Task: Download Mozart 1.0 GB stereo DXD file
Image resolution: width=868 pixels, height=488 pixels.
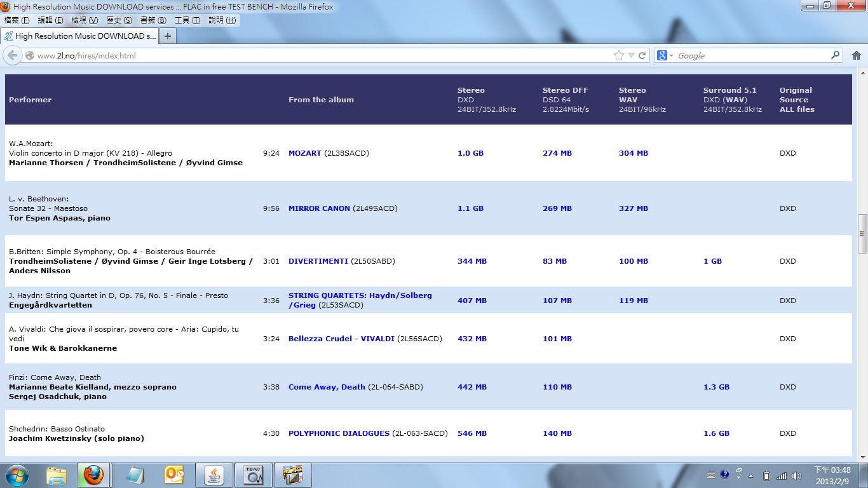Action: tap(470, 153)
